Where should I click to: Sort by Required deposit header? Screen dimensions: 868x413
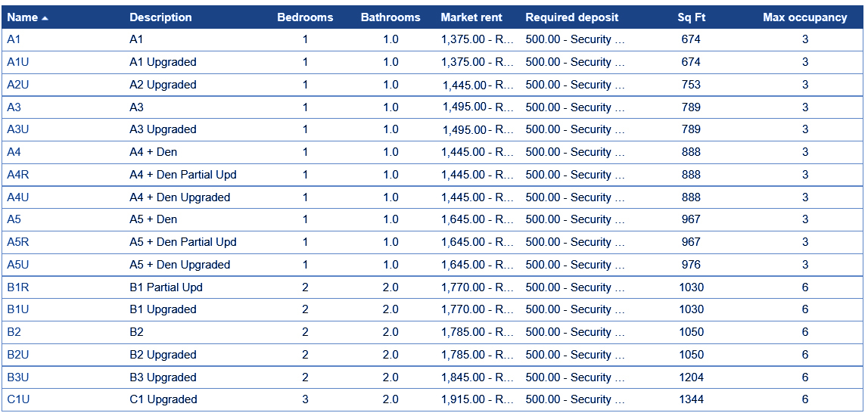pyautogui.click(x=572, y=17)
